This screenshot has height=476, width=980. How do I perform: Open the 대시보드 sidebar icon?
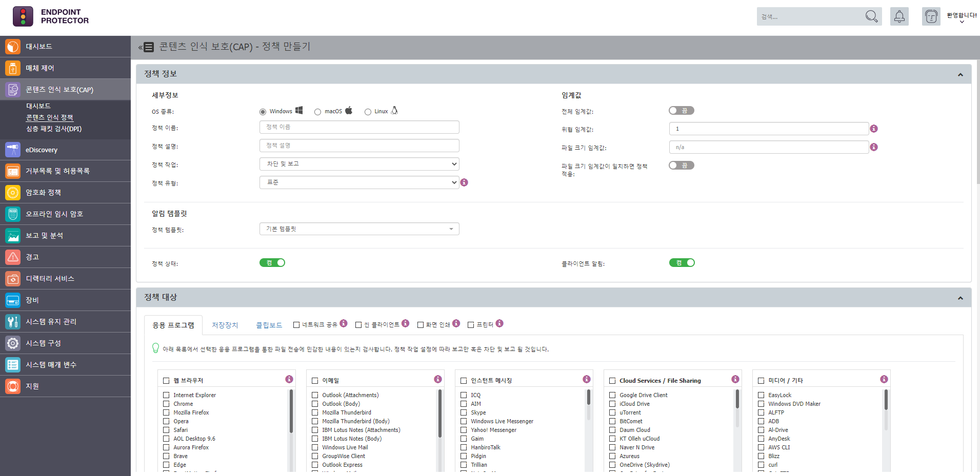(13, 47)
